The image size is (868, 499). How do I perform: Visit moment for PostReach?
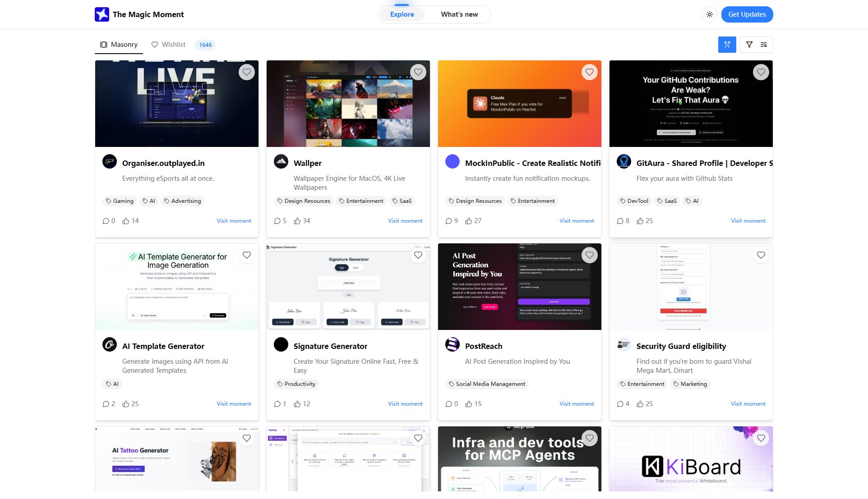point(577,404)
